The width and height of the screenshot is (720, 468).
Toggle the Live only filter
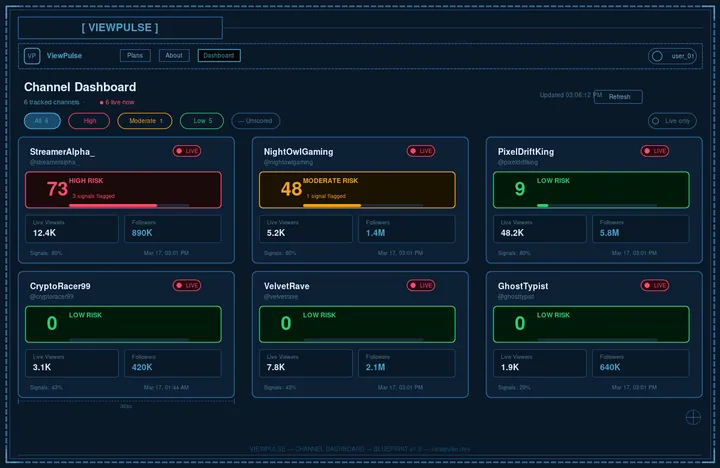[x=672, y=121]
